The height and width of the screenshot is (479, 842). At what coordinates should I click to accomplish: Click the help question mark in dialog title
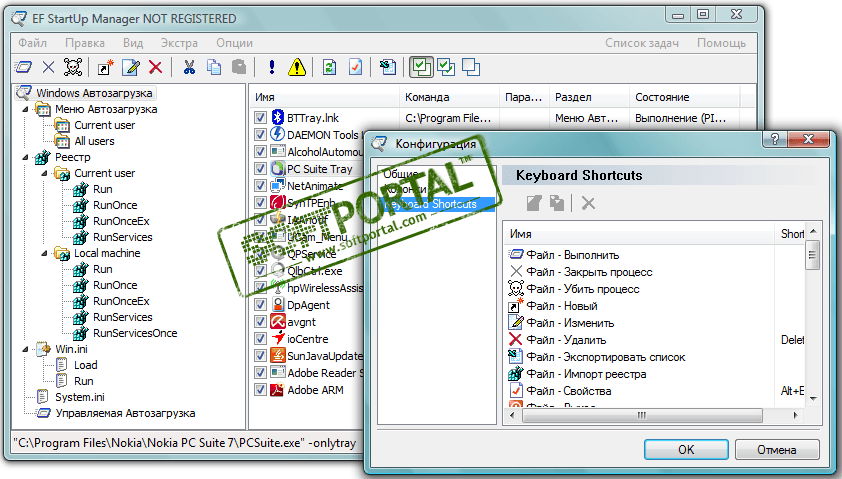[x=774, y=139]
